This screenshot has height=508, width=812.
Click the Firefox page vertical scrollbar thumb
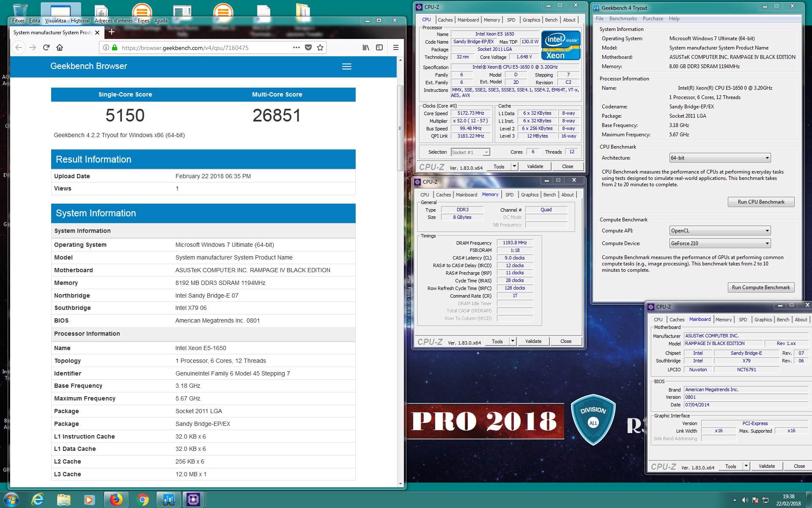pyautogui.click(x=400, y=128)
